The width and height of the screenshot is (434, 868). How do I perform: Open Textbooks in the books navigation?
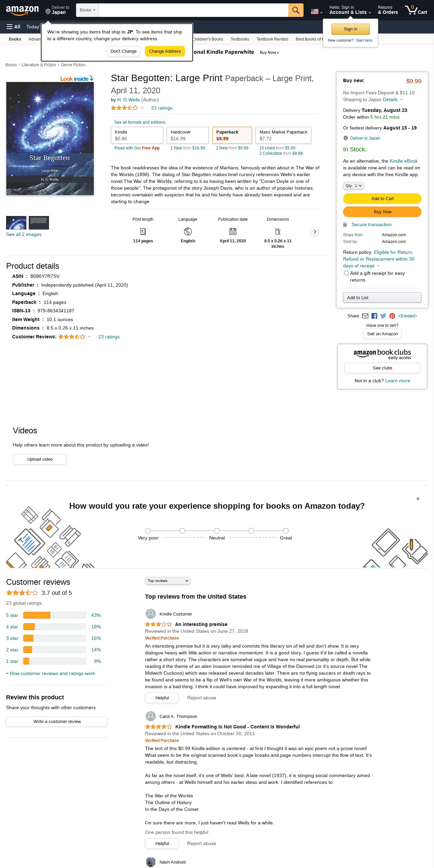(240, 39)
